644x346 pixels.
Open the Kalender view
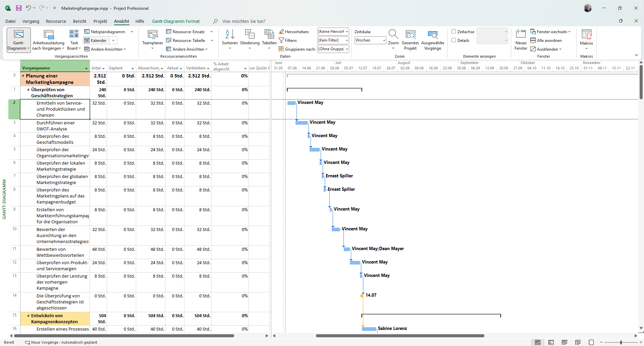(x=96, y=41)
